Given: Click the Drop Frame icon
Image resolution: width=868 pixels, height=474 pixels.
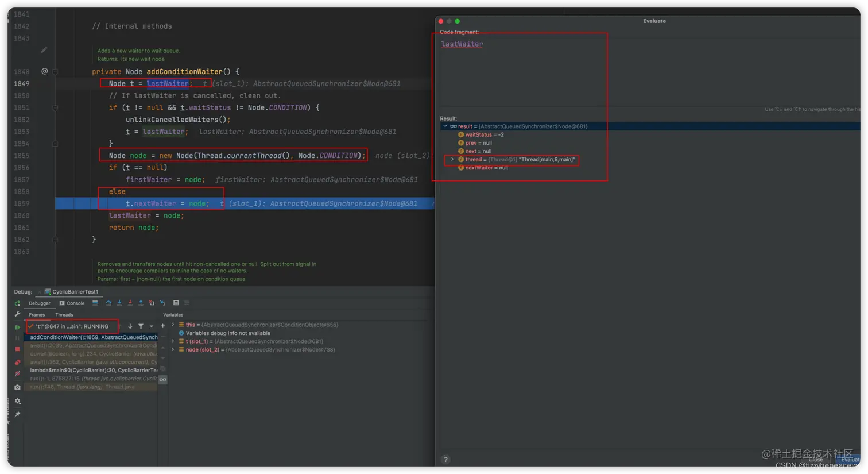Looking at the screenshot, I should coord(152,303).
